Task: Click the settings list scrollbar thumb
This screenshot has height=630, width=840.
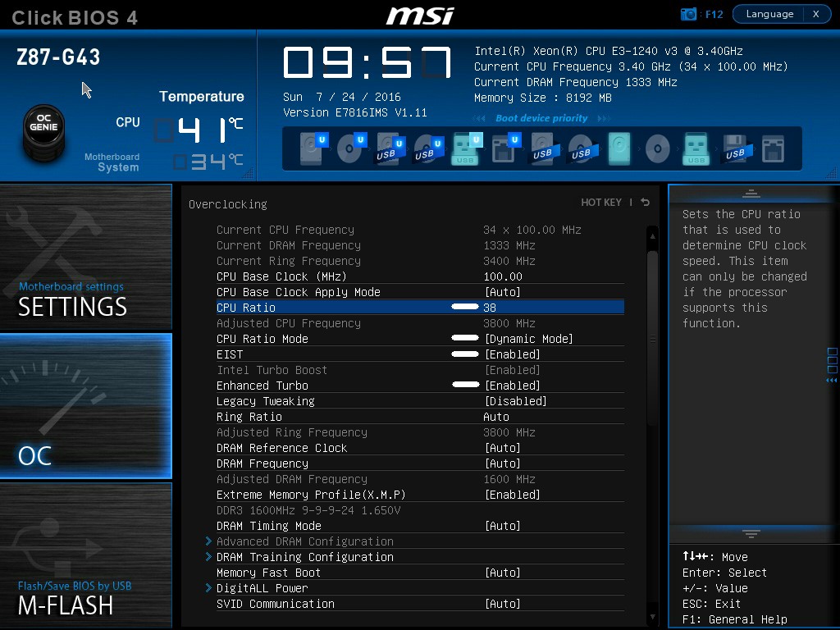Action: [x=652, y=337]
